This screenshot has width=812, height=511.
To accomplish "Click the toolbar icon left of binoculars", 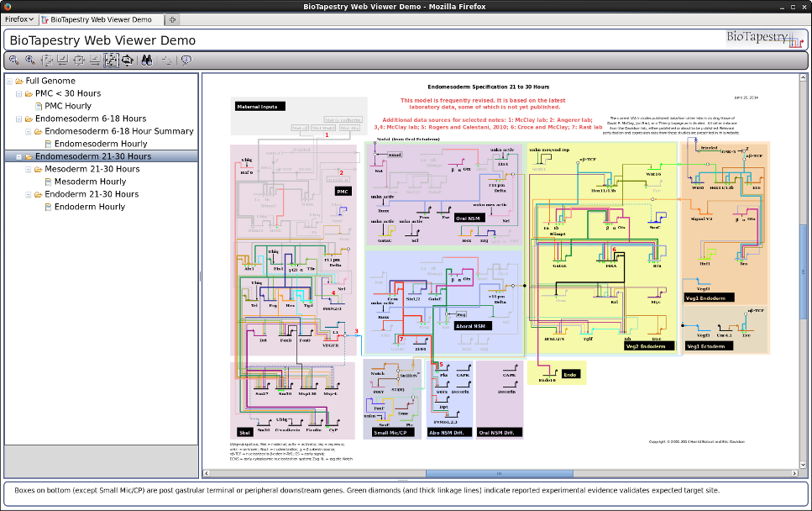I will (127, 60).
